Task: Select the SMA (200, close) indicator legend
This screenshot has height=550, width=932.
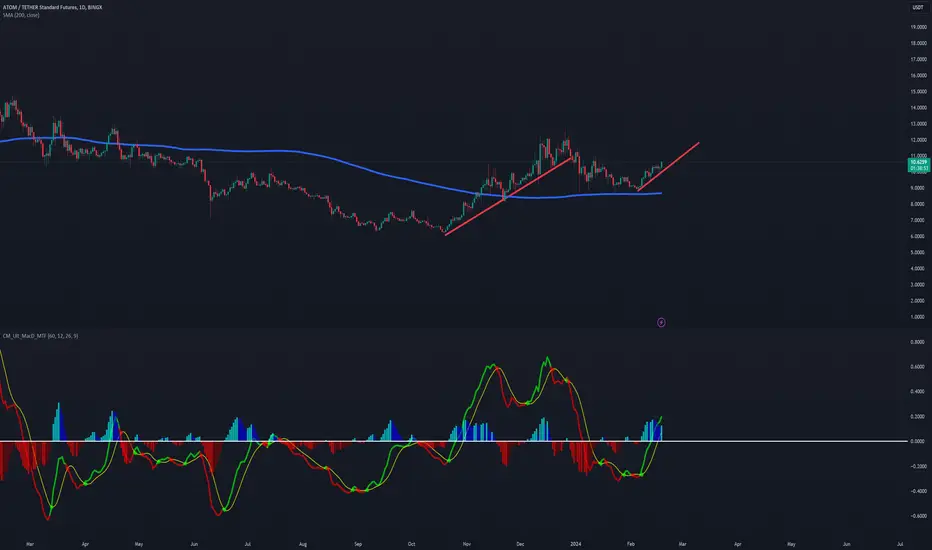Action: click(x=21, y=15)
